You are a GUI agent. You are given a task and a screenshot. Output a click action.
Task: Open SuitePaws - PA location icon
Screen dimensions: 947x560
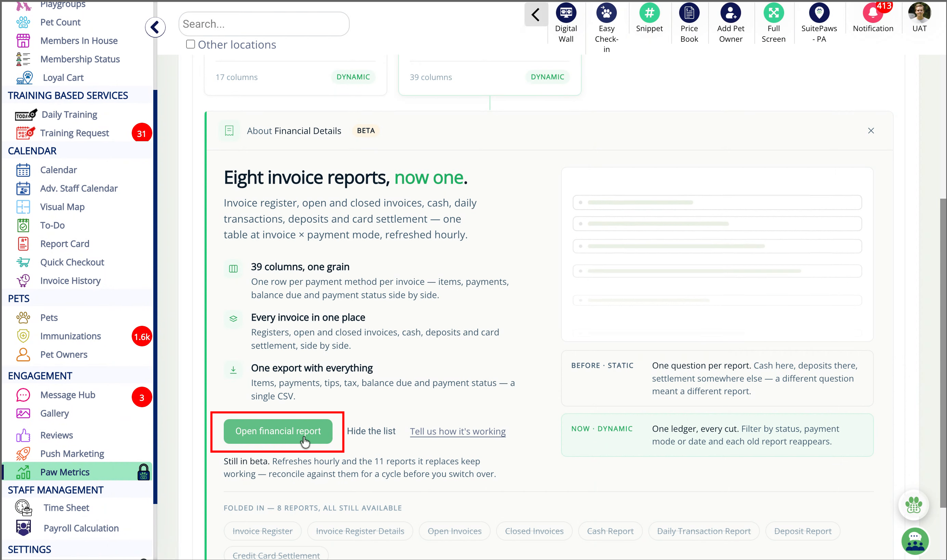819,13
